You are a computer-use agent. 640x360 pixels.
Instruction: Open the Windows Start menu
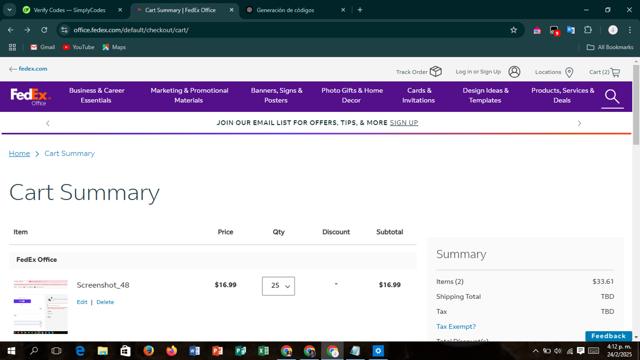coord(11,351)
